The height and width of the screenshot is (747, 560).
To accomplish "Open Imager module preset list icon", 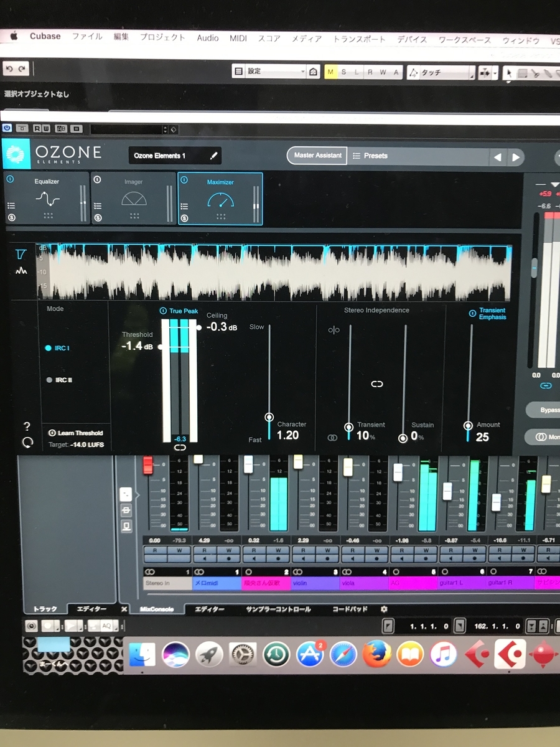I will tap(98, 205).
